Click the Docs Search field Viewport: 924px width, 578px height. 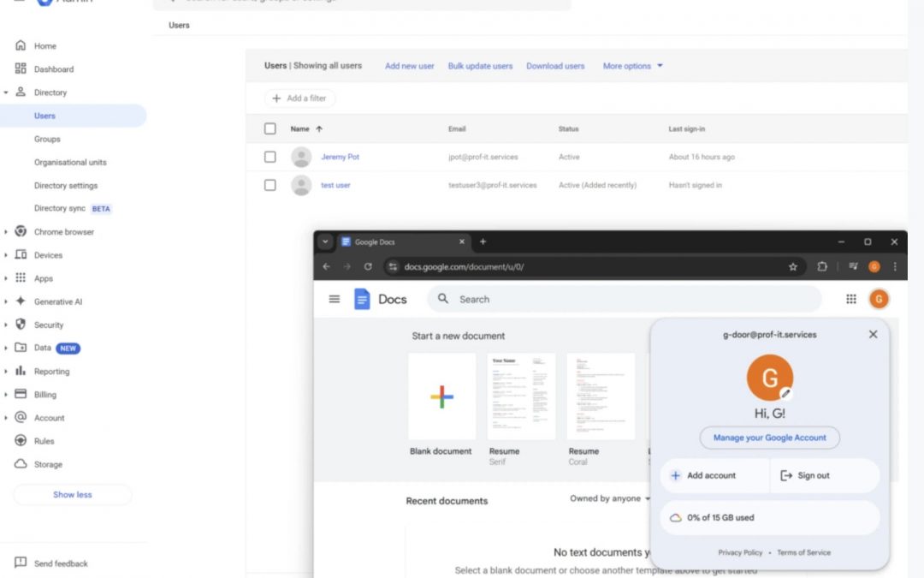click(625, 299)
